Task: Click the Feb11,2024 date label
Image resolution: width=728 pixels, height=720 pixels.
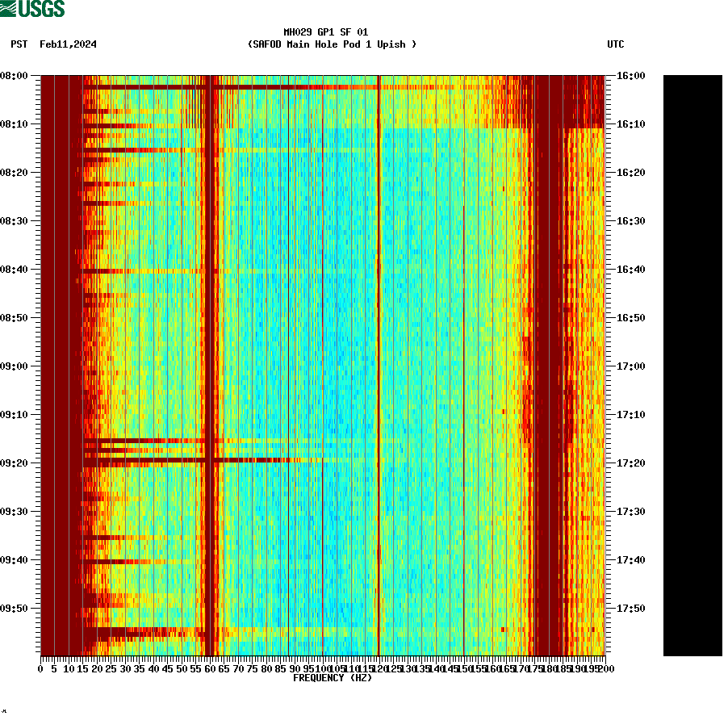Action: (x=68, y=44)
